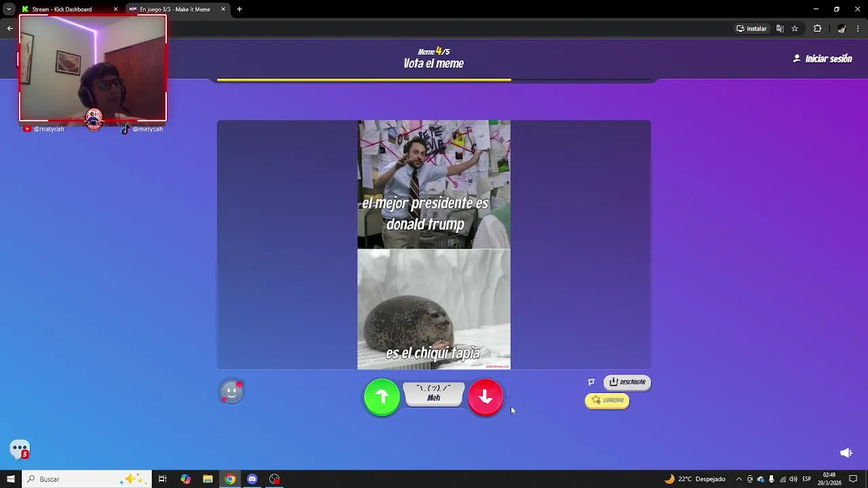Open Task View in taskbar

coord(163,479)
